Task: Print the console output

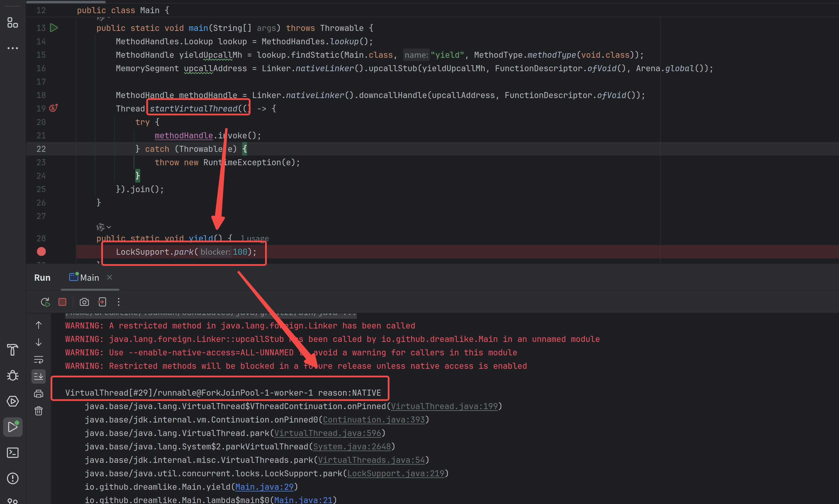Action: point(39,394)
